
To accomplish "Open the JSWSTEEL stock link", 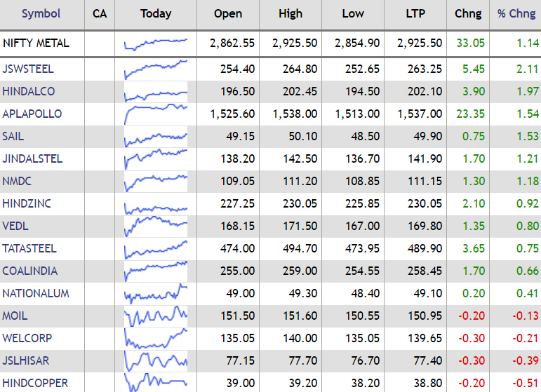I will point(28,69).
